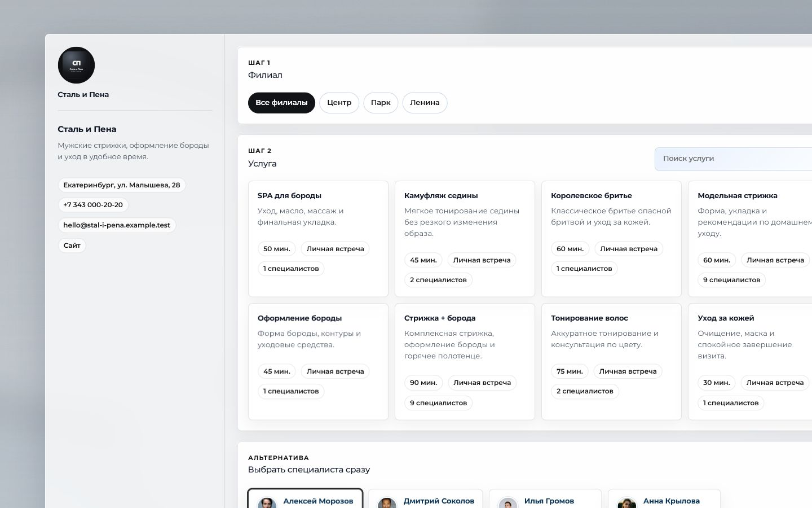Click the Сталь и Пена round logo
The width and height of the screenshot is (812, 508).
tap(76, 65)
